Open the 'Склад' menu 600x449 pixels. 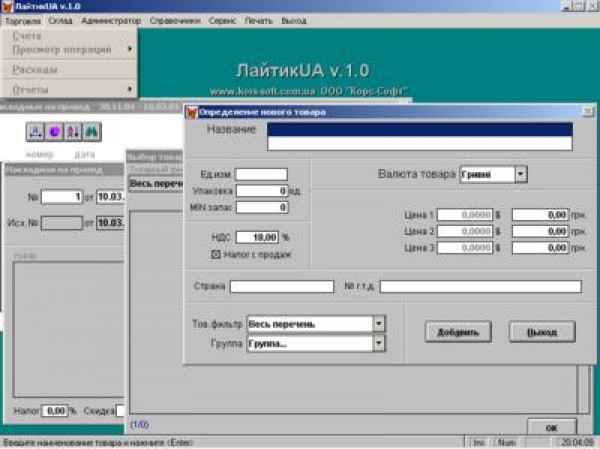[59, 20]
